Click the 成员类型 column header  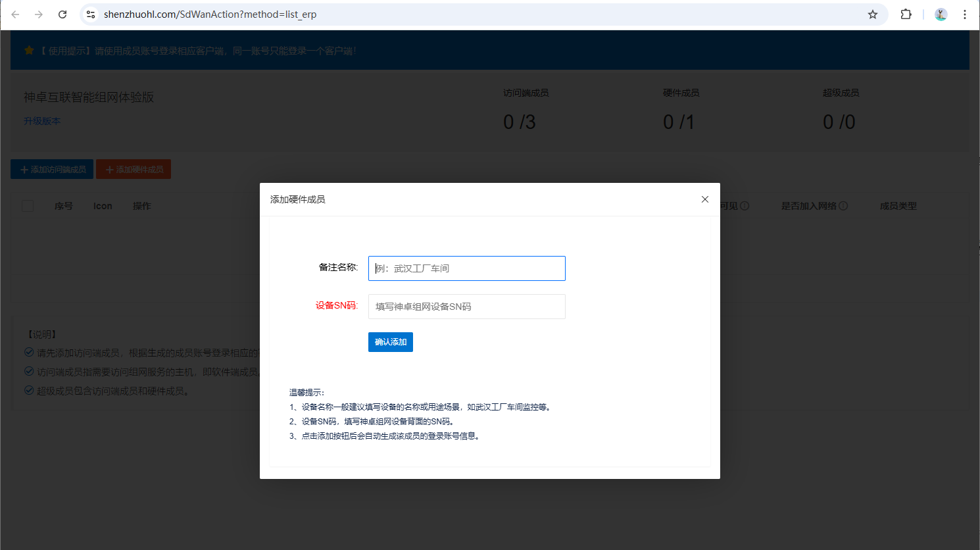point(898,206)
